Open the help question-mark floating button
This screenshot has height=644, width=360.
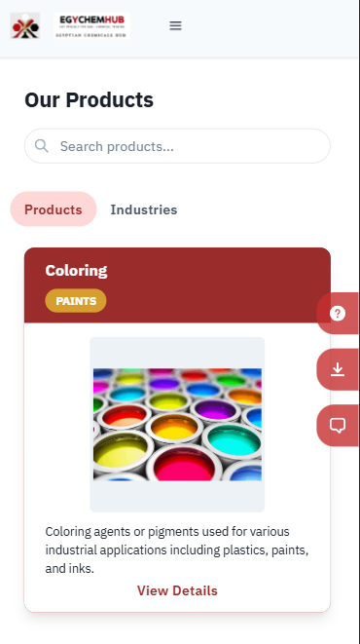pos(338,314)
